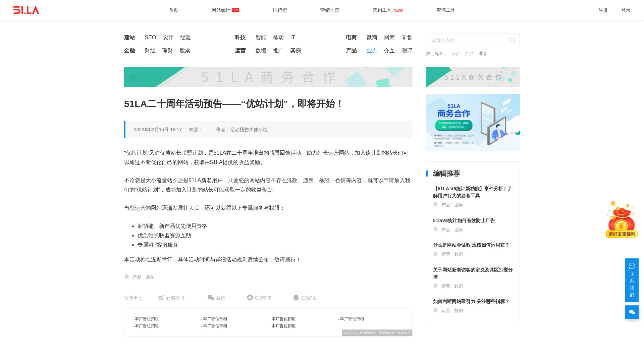Click the 51LA商务合作 sidebar illustration
Image resolution: width=644 pixels, height=349 pixels.
pyautogui.click(x=473, y=122)
